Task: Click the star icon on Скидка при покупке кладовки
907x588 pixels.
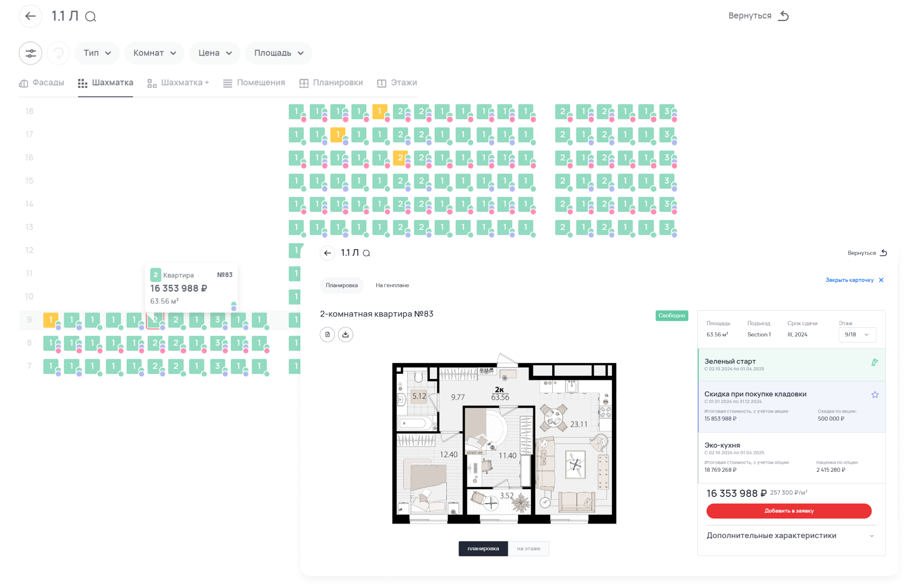Action: [875, 395]
